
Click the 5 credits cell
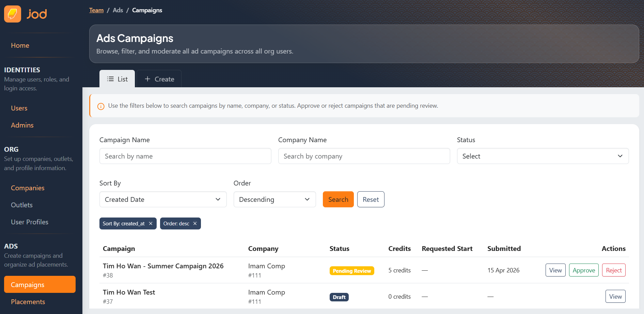pos(399,270)
